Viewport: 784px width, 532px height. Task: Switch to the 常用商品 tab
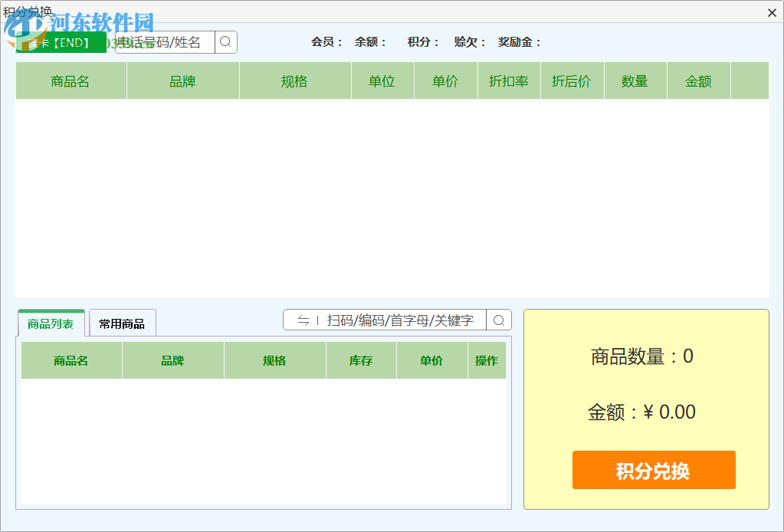point(122,323)
